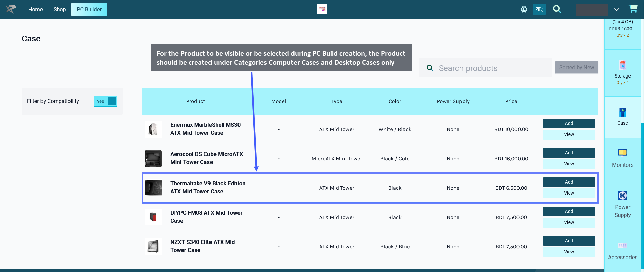Click the redacted user account name
The height and width of the screenshot is (272, 644).
(592, 9)
